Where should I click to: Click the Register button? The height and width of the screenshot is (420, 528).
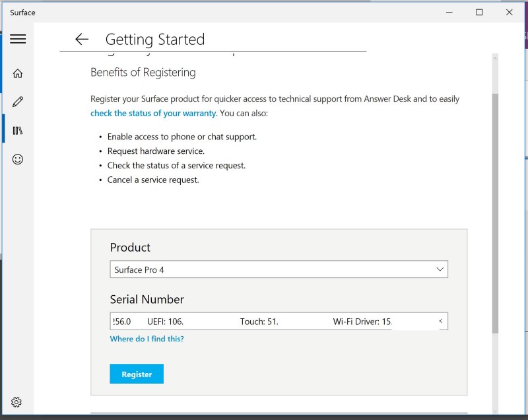(137, 374)
